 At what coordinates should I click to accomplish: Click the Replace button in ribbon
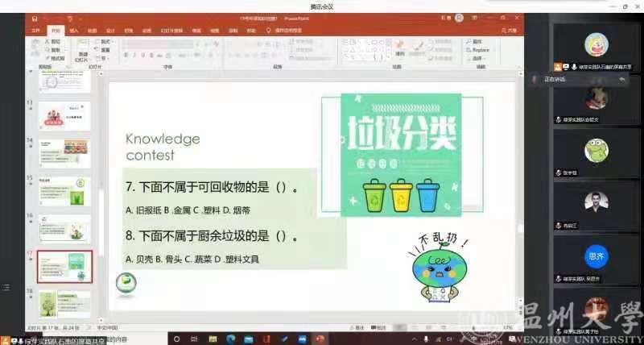tap(478, 49)
